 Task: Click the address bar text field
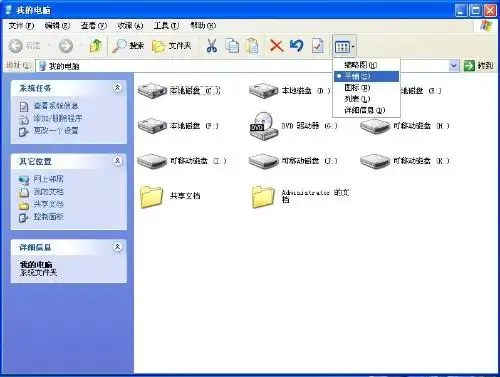point(247,66)
